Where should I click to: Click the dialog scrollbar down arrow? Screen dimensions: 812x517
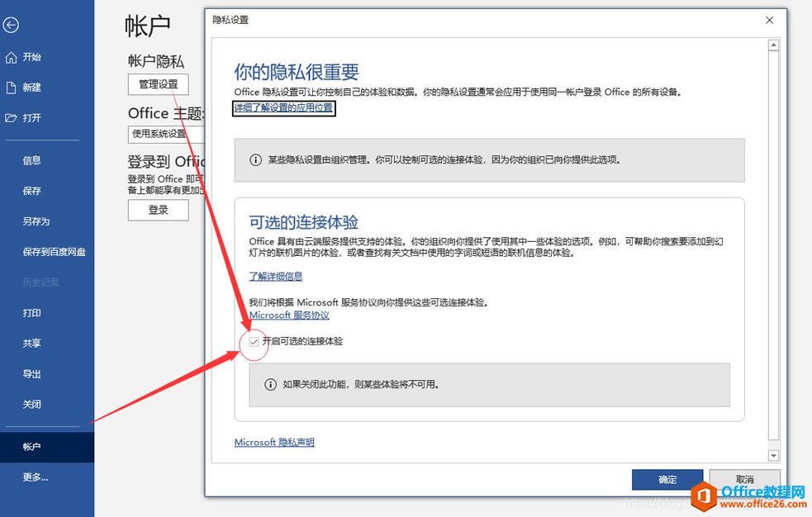775,454
